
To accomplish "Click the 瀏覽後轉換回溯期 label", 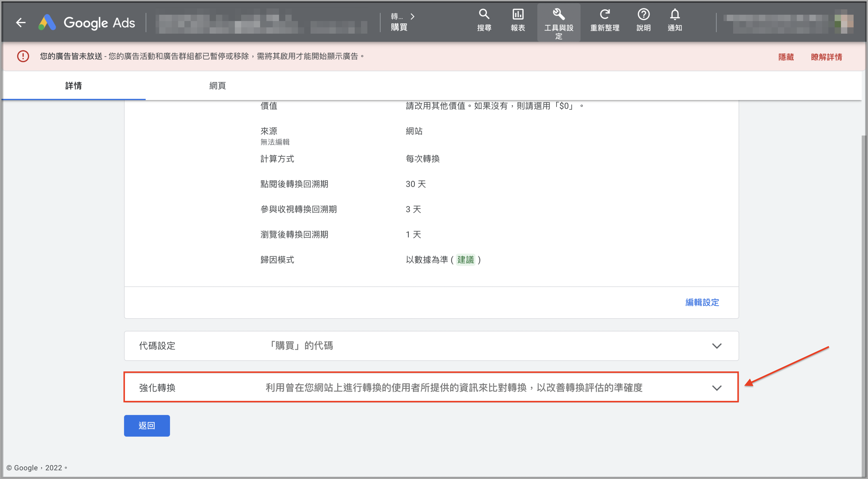I will pos(294,235).
